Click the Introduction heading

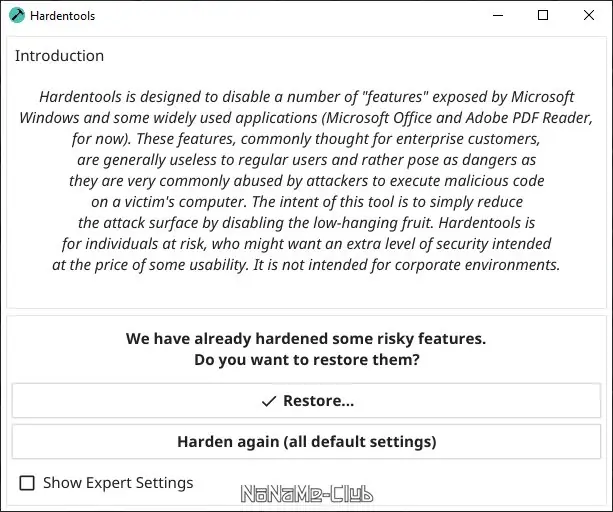tap(59, 56)
